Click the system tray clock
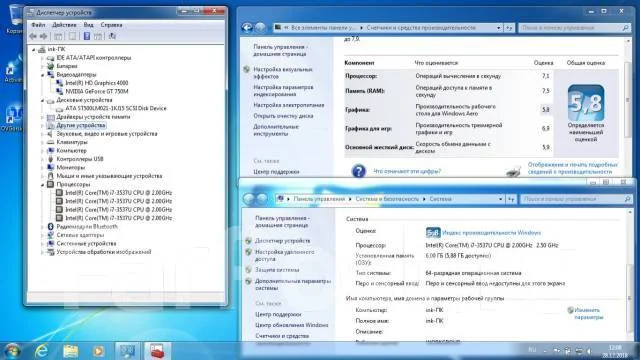Screen dimensions: 640x360 pos(615,351)
